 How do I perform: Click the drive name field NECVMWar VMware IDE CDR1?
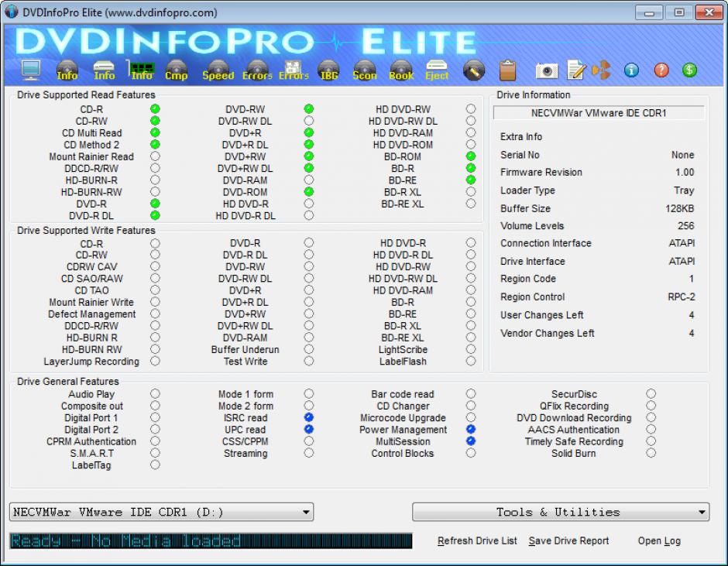coord(599,113)
